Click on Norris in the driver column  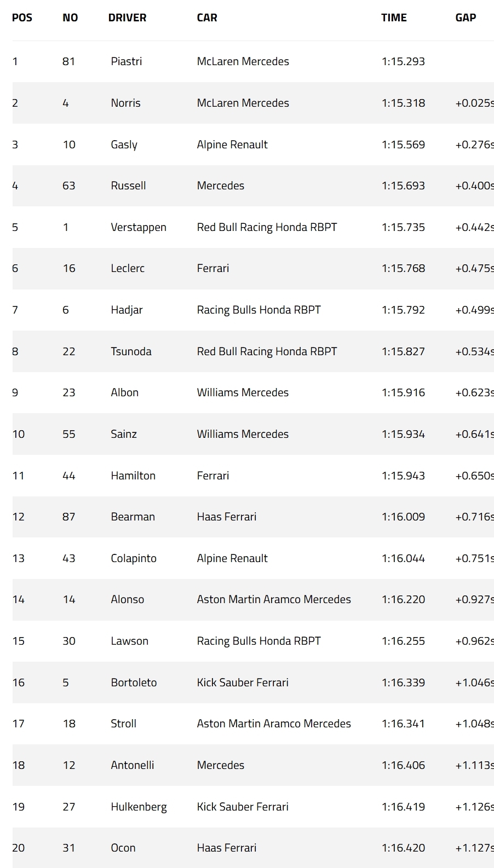[125, 103]
